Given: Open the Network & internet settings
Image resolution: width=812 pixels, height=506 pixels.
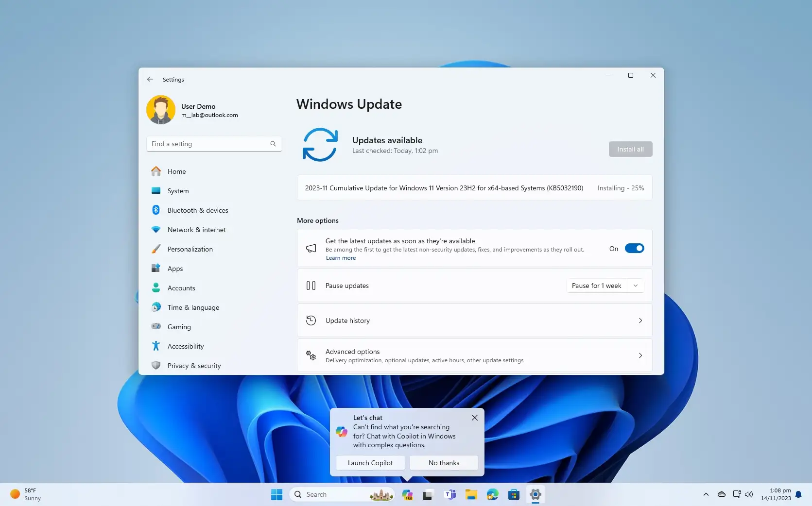Looking at the screenshot, I should [196, 229].
